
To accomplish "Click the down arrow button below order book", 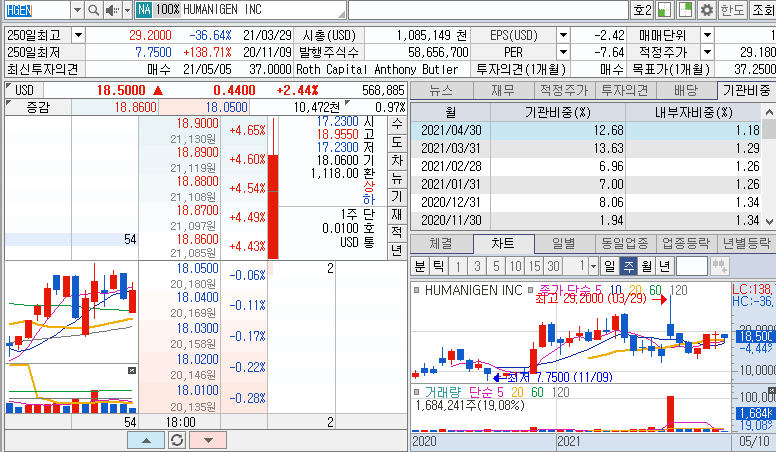I will 208,440.
